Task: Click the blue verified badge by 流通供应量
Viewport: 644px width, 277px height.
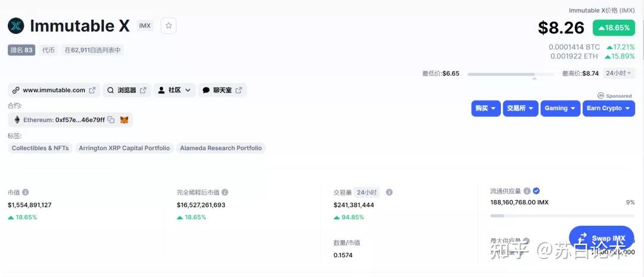Action: pyautogui.click(x=536, y=191)
